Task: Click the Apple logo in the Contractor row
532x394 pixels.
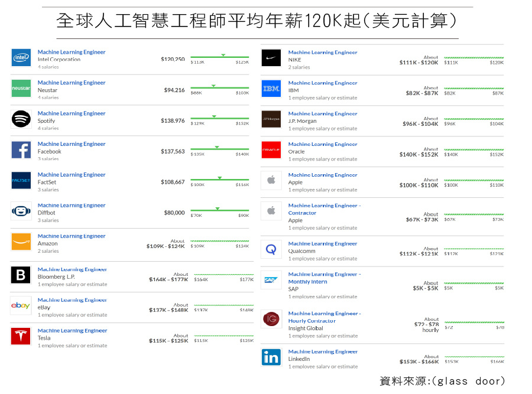Action: click(271, 211)
